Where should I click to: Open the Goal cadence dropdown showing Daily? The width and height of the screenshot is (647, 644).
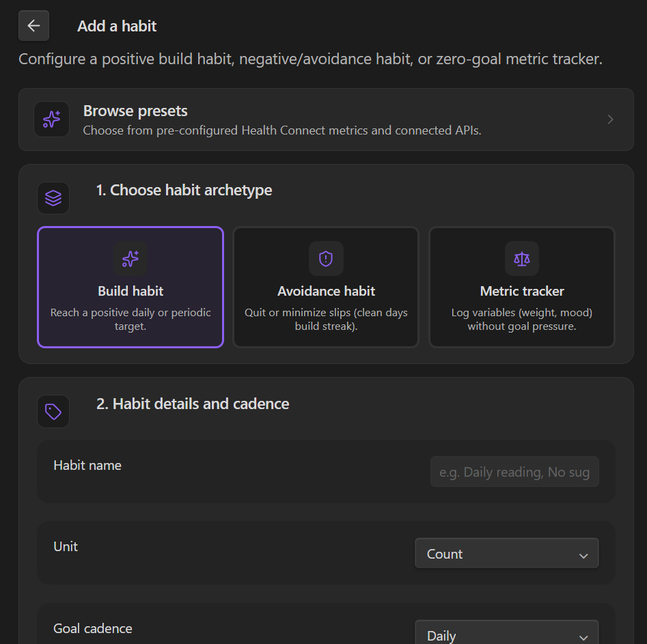click(x=507, y=633)
